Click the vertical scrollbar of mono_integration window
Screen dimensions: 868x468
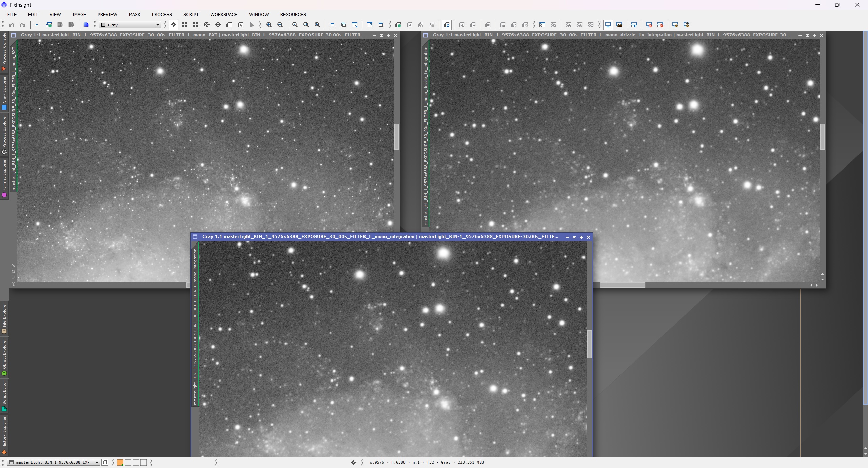point(589,344)
